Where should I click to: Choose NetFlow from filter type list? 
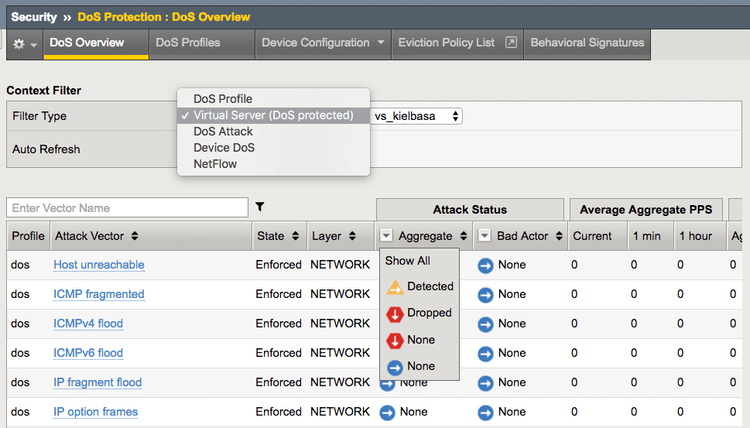tap(215, 163)
